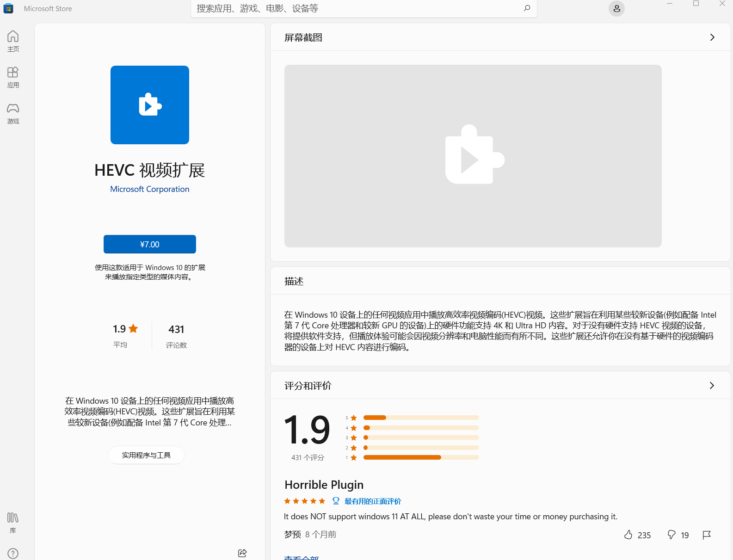Click the 1.9 average rating on the app card
The image size is (733, 560).
[x=125, y=329]
